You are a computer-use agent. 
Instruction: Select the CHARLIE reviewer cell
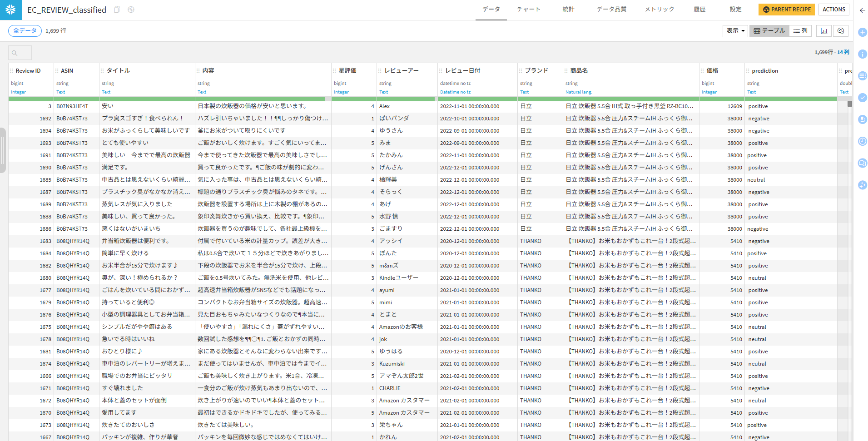coord(407,388)
